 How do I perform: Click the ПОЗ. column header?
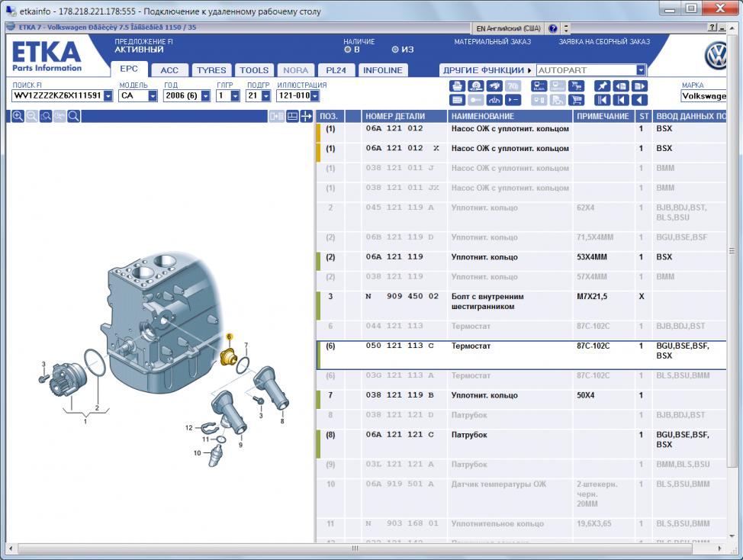click(330, 116)
